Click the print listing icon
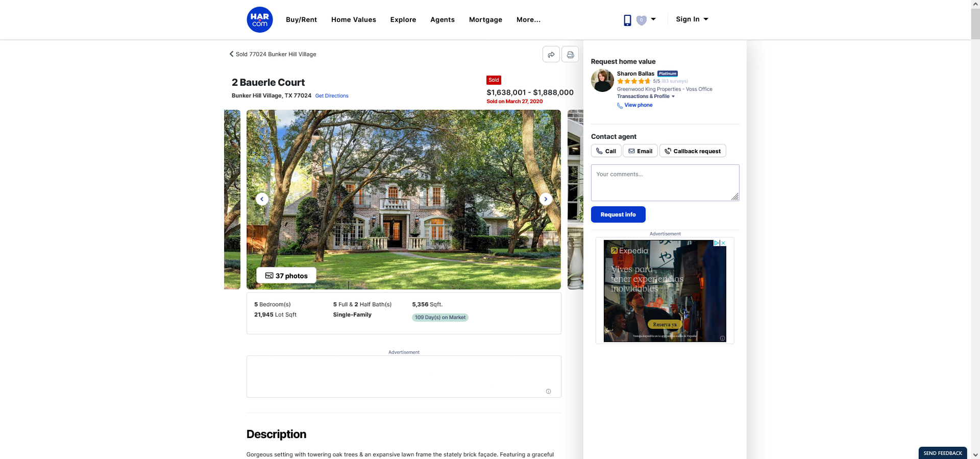 point(570,54)
